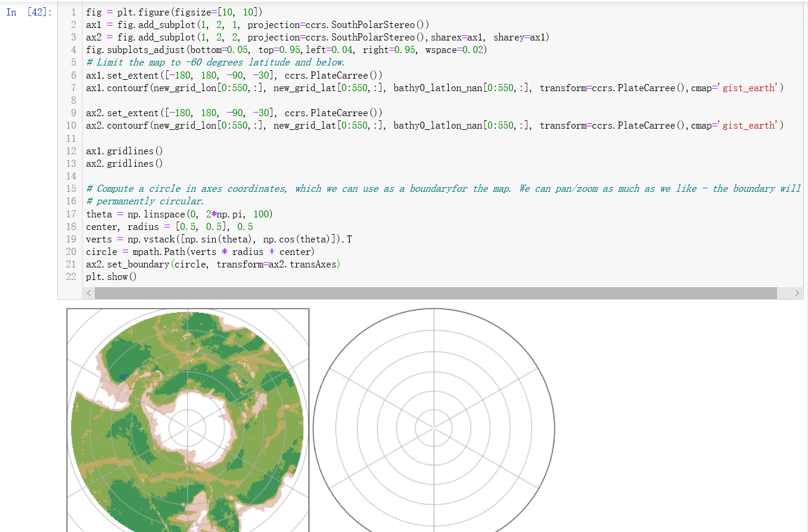Click the plt.show() statement
Image resolution: width=808 pixels, height=532 pixels.
(111, 276)
